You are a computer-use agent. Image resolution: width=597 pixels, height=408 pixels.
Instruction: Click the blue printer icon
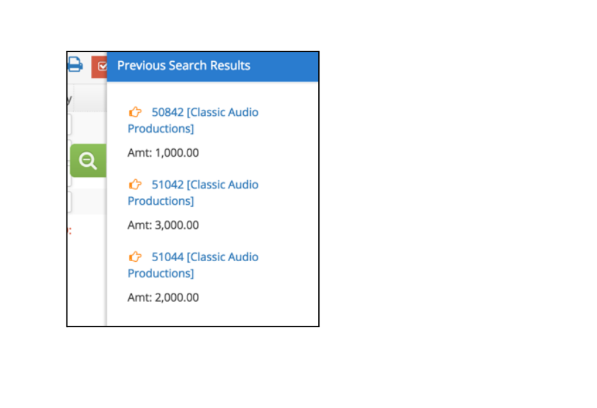[x=75, y=64]
